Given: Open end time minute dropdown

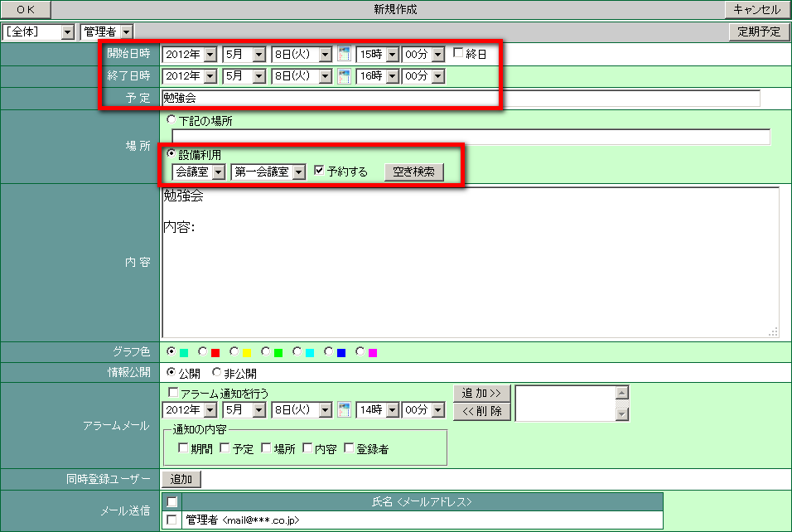Looking at the screenshot, I should point(423,76).
